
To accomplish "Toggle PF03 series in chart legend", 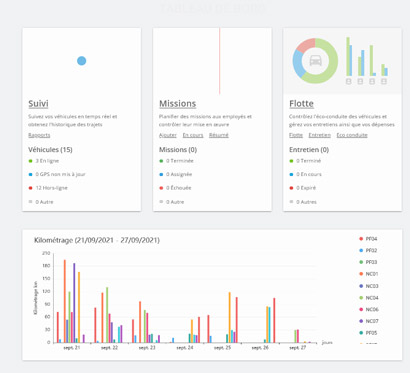I will (x=368, y=262).
